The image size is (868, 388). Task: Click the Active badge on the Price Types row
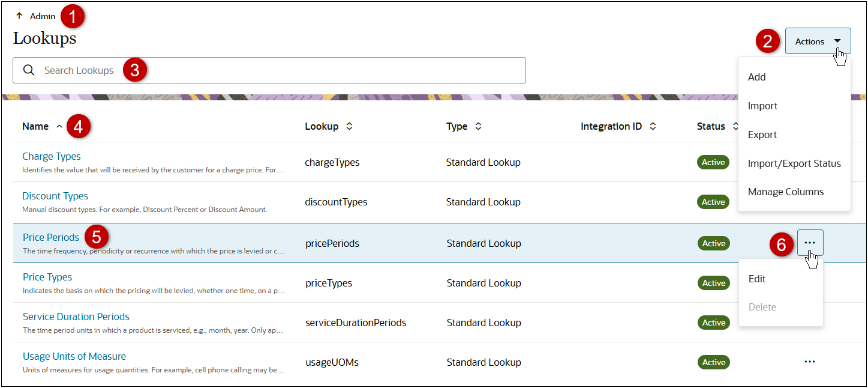713,282
